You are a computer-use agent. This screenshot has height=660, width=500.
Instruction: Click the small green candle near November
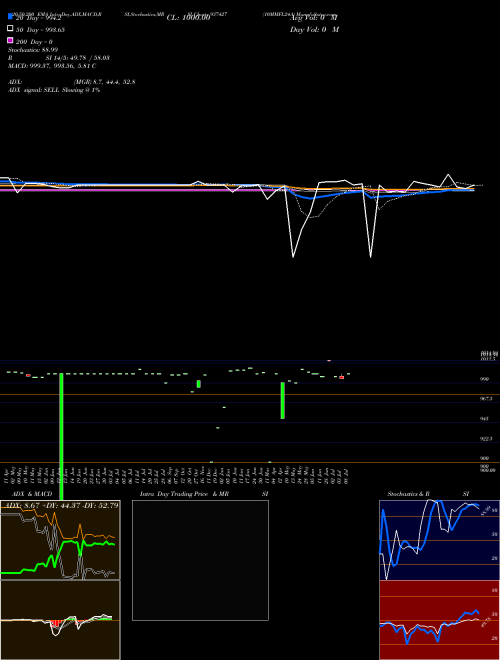[199, 384]
